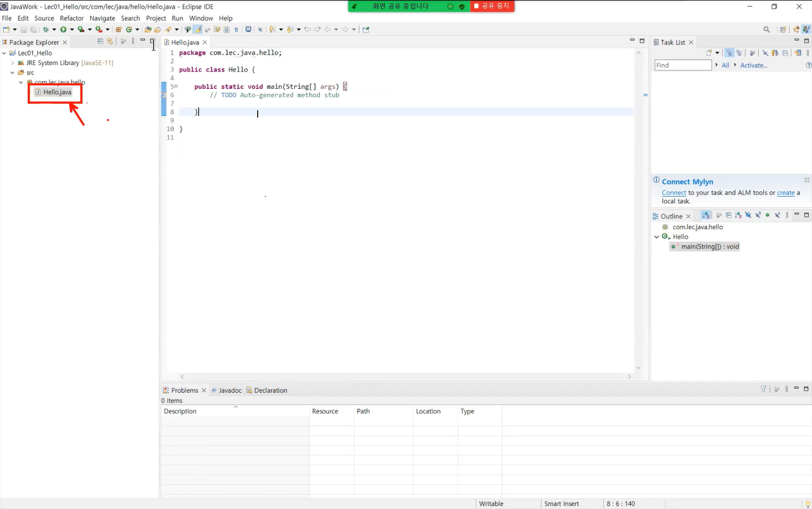Click New Task icon in Task List
Image resolution: width=812 pixels, height=509 pixels.
tap(709, 53)
